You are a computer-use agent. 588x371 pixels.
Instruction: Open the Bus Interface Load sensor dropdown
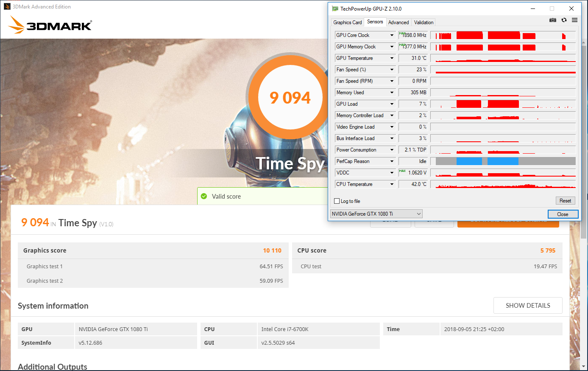pyautogui.click(x=392, y=138)
